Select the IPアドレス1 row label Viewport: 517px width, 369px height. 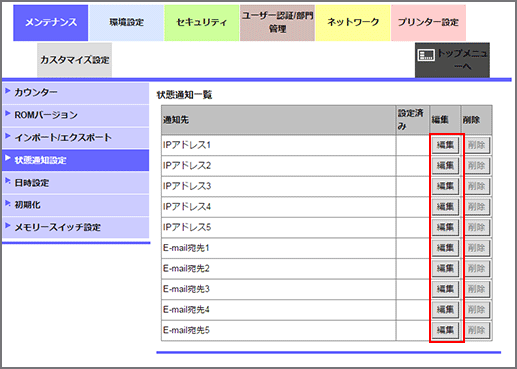pos(187,145)
